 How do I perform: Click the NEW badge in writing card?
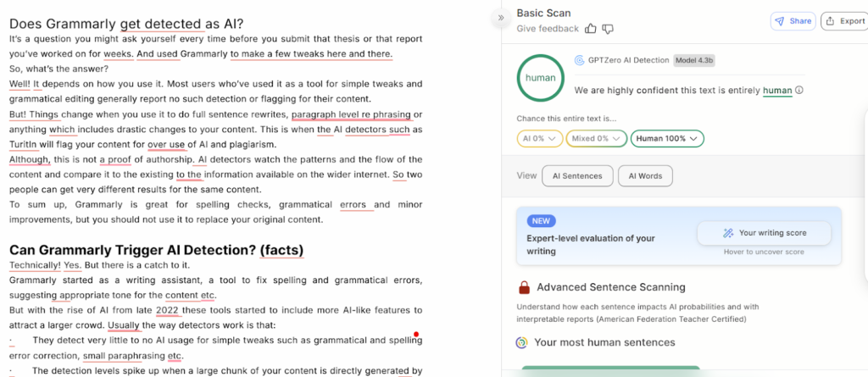click(541, 221)
